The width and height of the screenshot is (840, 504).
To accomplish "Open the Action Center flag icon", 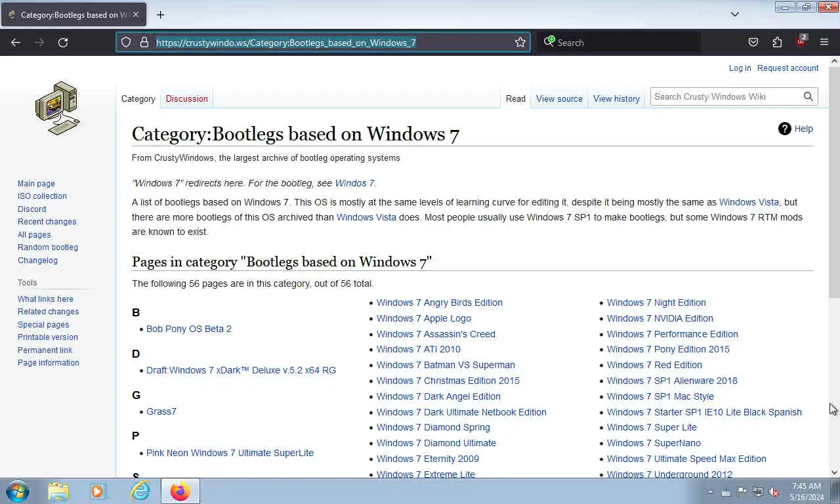I will coord(742,492).
